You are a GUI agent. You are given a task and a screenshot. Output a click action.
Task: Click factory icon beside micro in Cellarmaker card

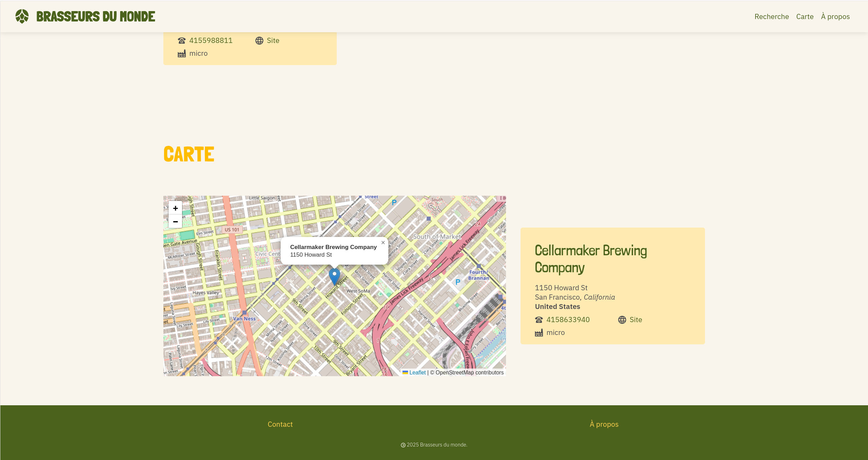click(539, 333)
